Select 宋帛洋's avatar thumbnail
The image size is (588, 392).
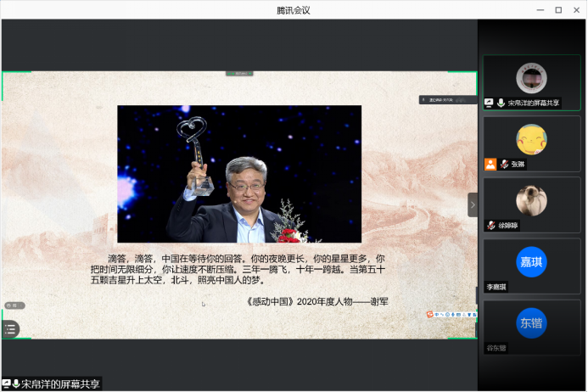[531, 78]
